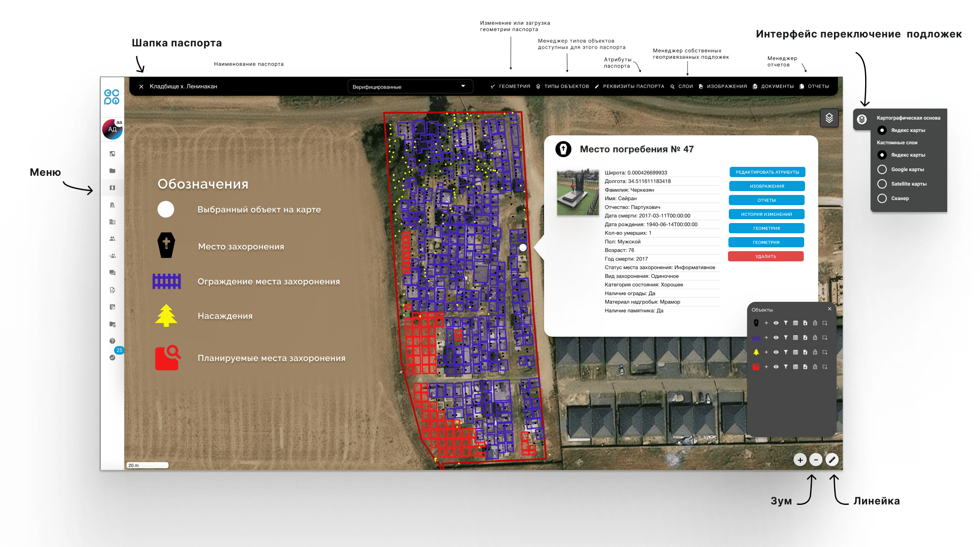
Task: Open the folder icon in left menu
Action: tap(112, 171)
